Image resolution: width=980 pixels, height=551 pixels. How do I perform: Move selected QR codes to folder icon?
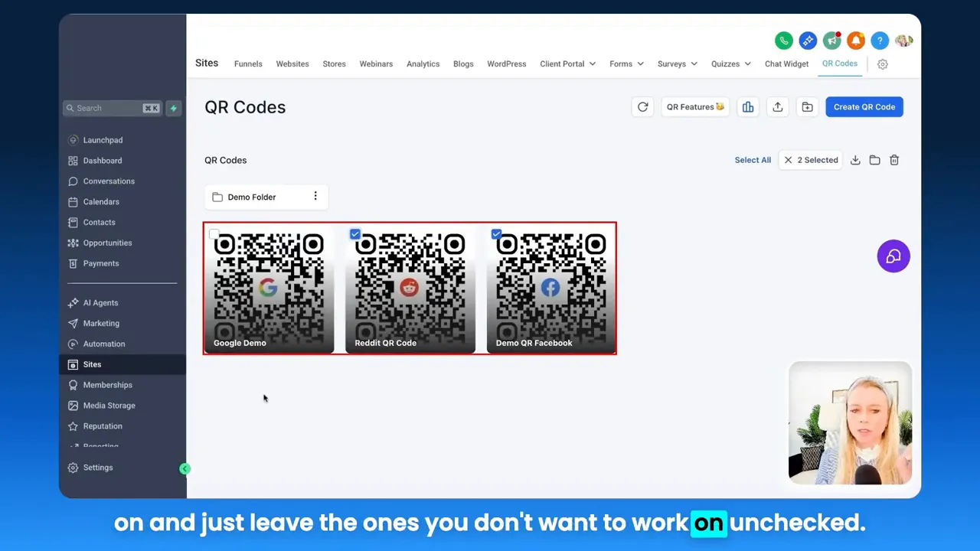[874, 160]
